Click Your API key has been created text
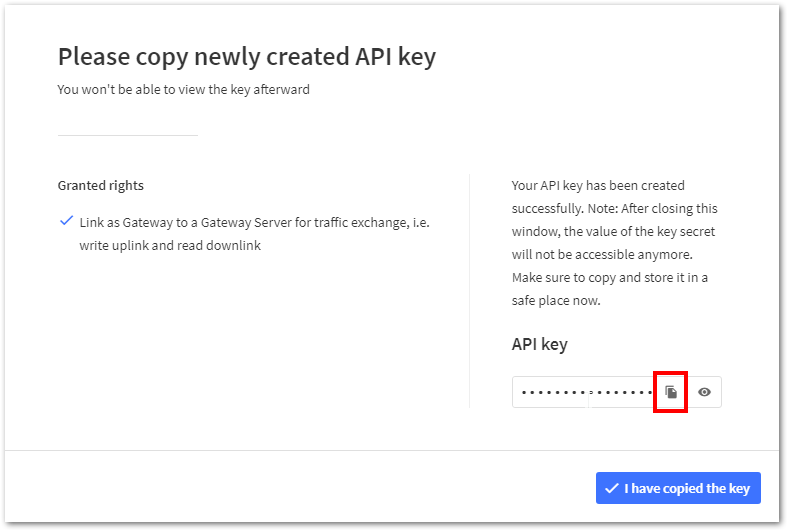 click(598, 185)
